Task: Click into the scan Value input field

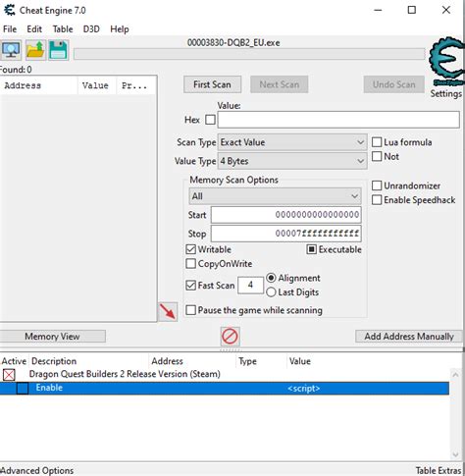Action: 338,120
